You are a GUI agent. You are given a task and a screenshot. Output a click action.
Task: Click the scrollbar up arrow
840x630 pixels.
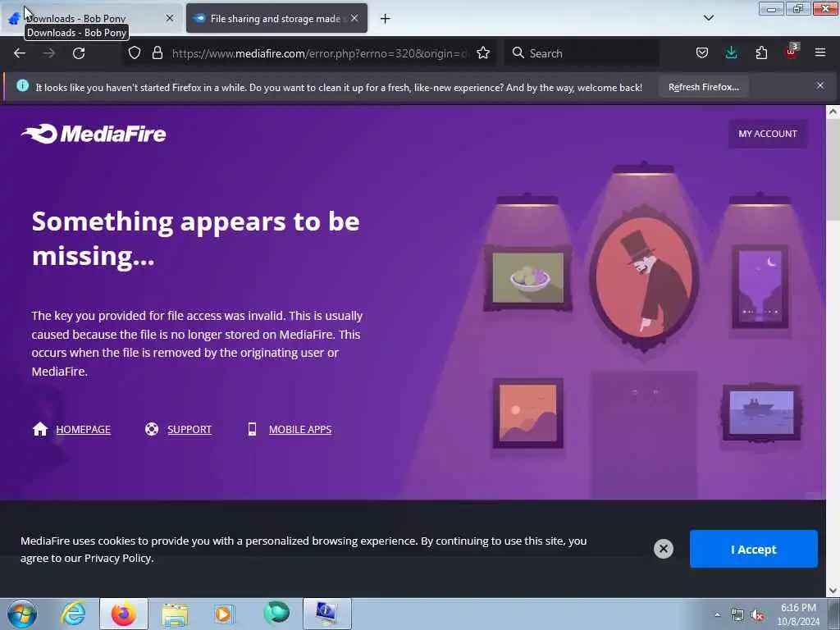coord(833,112)
